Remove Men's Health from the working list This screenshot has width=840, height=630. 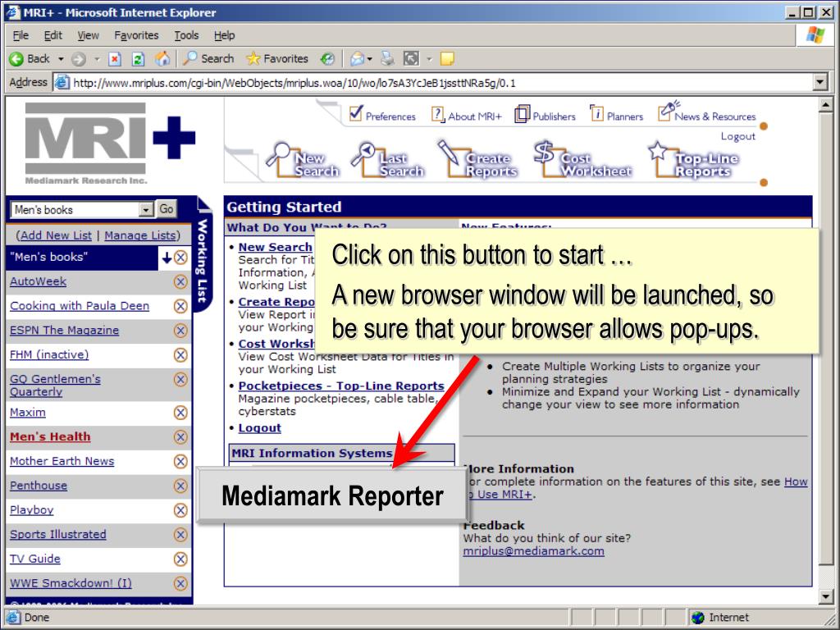[x=180, y=437]
